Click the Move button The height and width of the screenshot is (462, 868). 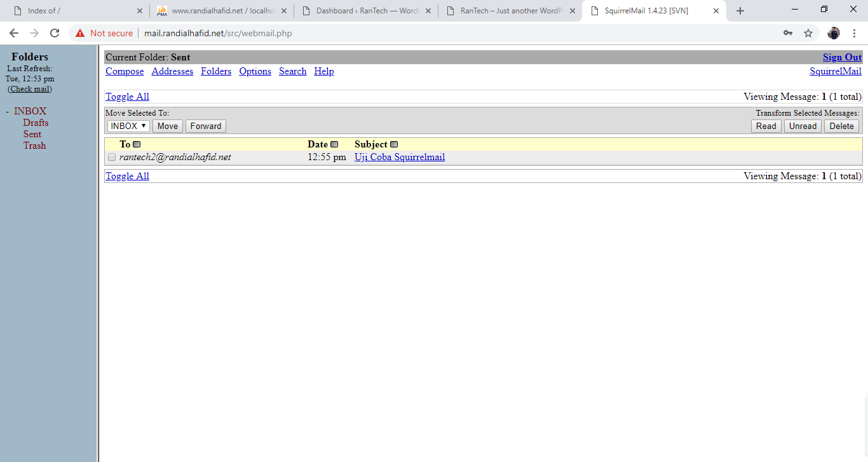(x=168, y=126)
